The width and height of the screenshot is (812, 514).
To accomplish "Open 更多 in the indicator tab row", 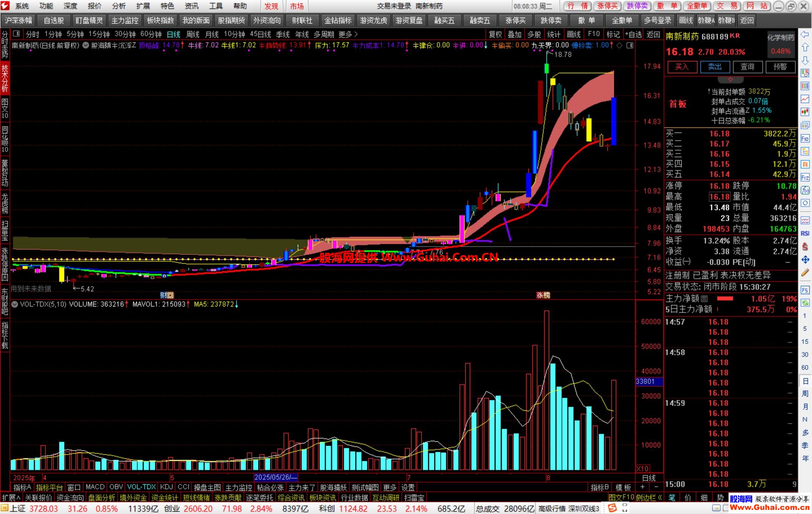I will click(x=390, y=487).
